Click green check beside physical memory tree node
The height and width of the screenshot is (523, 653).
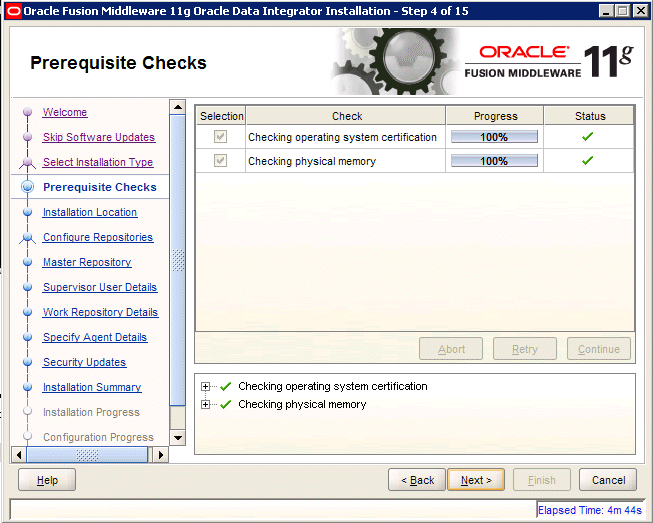pos(226,404)
